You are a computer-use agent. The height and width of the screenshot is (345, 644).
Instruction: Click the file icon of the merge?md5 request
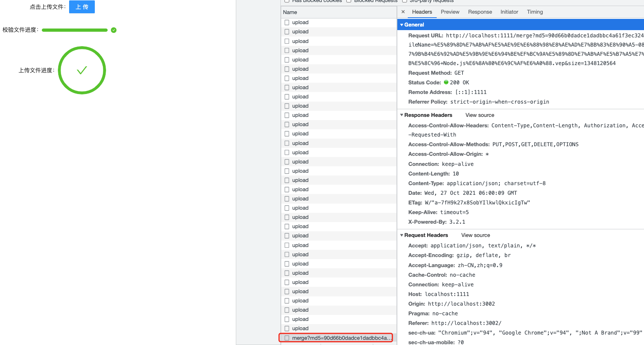pos(287,338)
